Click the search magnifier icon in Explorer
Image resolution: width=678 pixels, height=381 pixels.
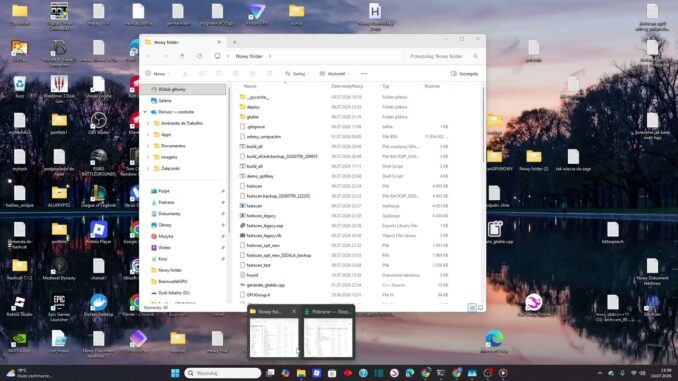[x=476, y=56]
